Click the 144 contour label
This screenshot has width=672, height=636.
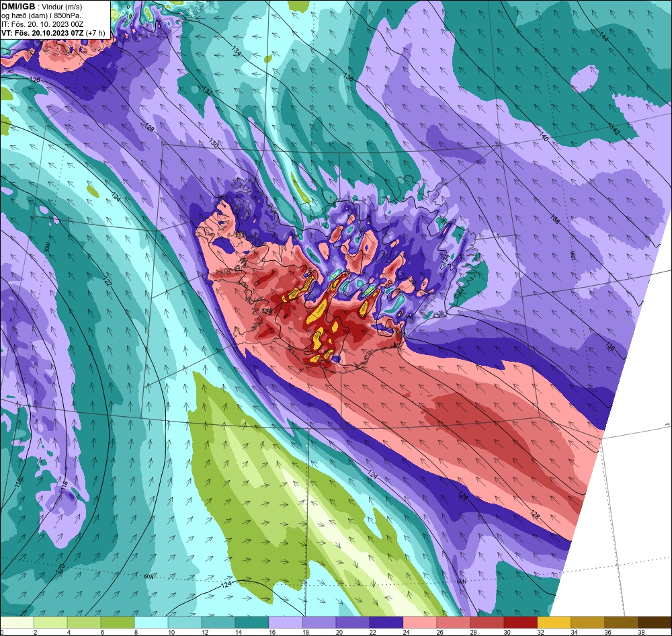[x=603, y=37]
